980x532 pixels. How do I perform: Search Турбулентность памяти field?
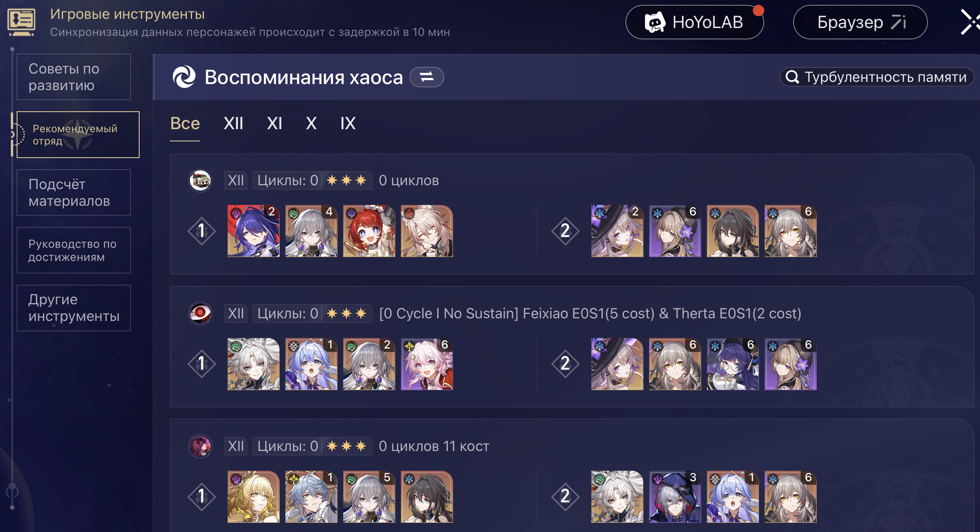pos(877,77)
